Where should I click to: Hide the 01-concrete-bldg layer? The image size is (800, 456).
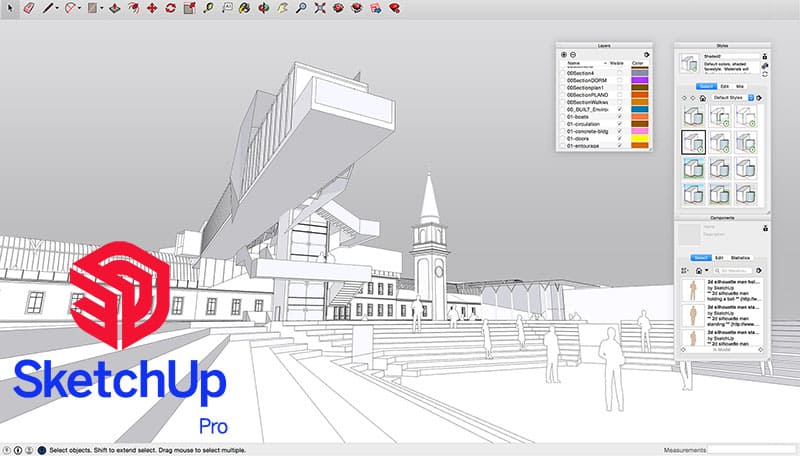pyautogui.click(x=619, y=131)
